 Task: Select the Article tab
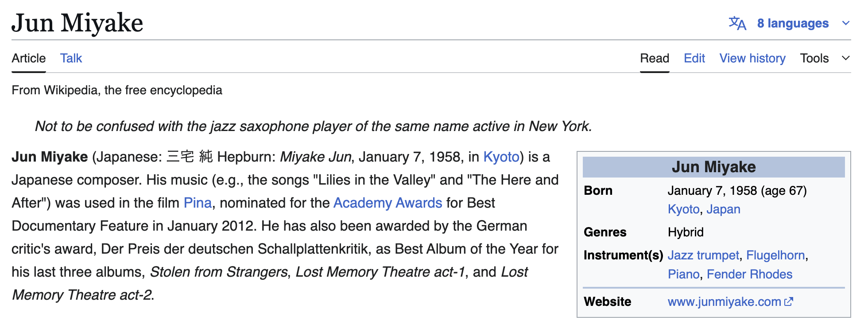[28, 58]
